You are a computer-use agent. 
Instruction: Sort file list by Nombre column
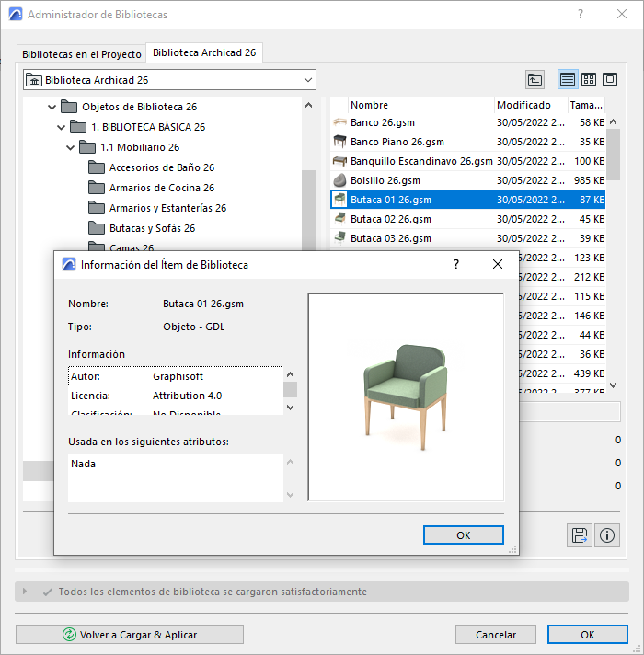(x=420, y=105)
